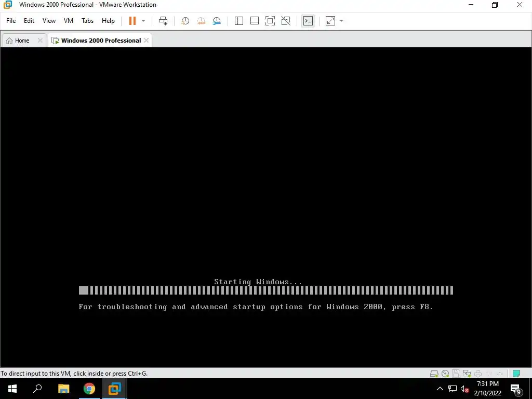Show hidden system tray icons
The width and height of the screenshot is (532, 399).
pos(440,389)
